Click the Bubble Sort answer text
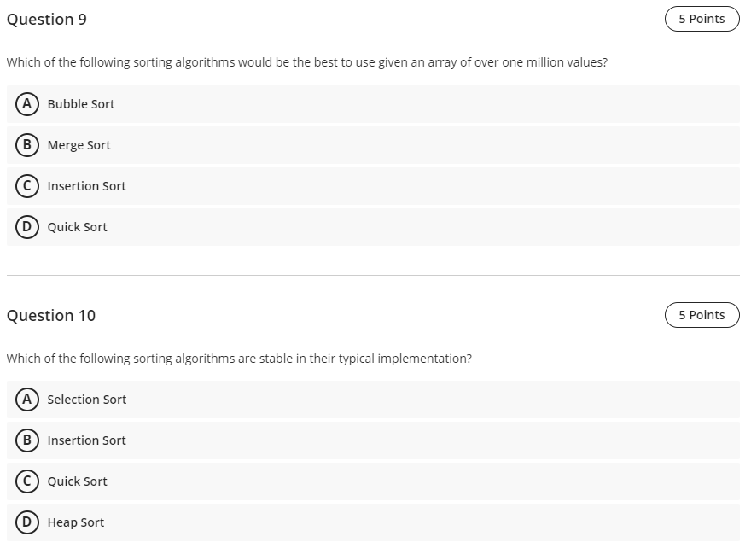This screenshot has height=560, width=751. click(x=81, y=104)
